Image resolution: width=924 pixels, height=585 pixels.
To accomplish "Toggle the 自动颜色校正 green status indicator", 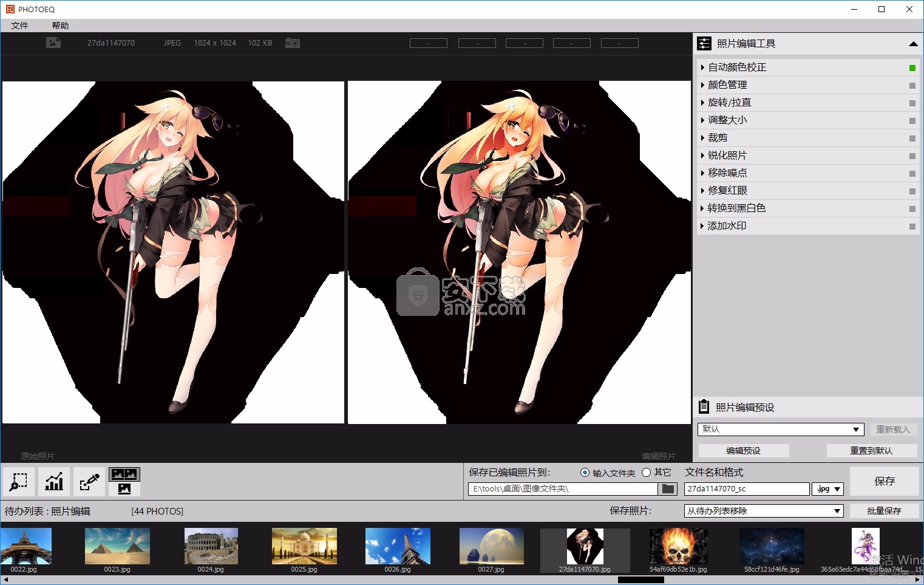I will tap(912, 67).
